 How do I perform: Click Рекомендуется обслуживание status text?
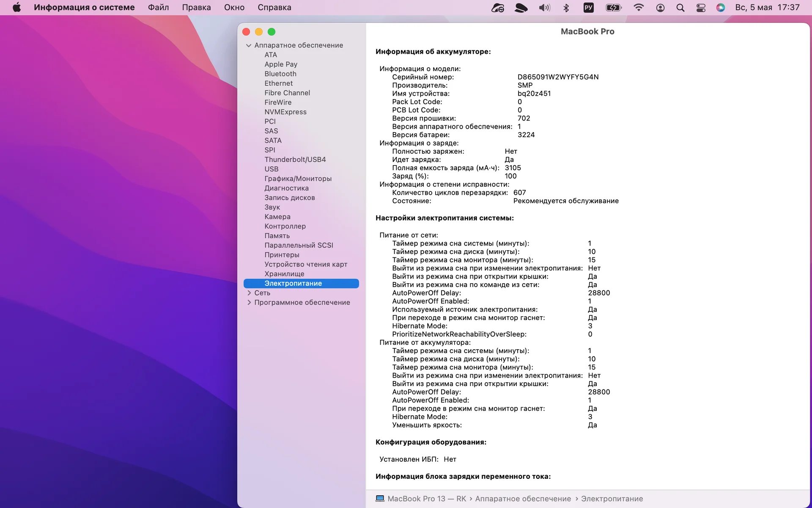[566, 201]
